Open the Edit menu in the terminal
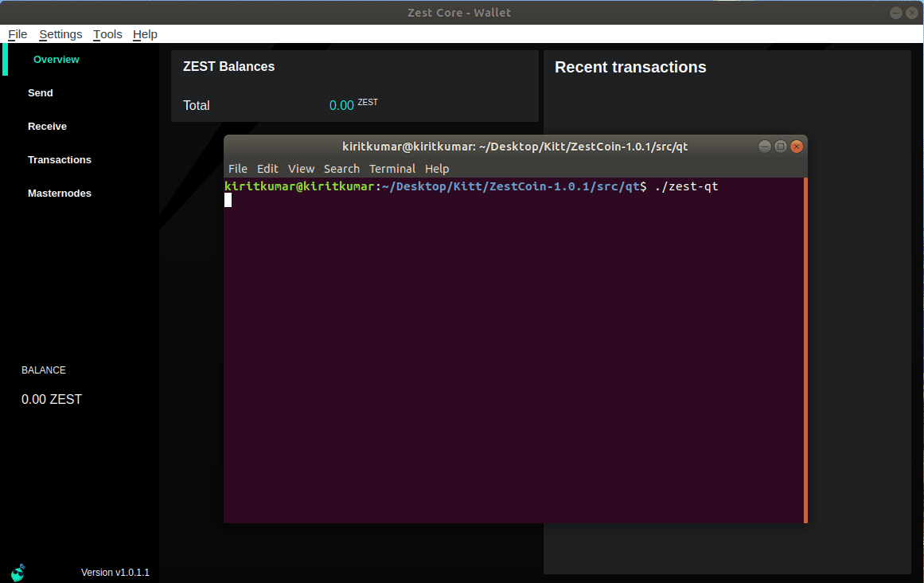Viewport: 924px width, 583px height. (267, 169)
